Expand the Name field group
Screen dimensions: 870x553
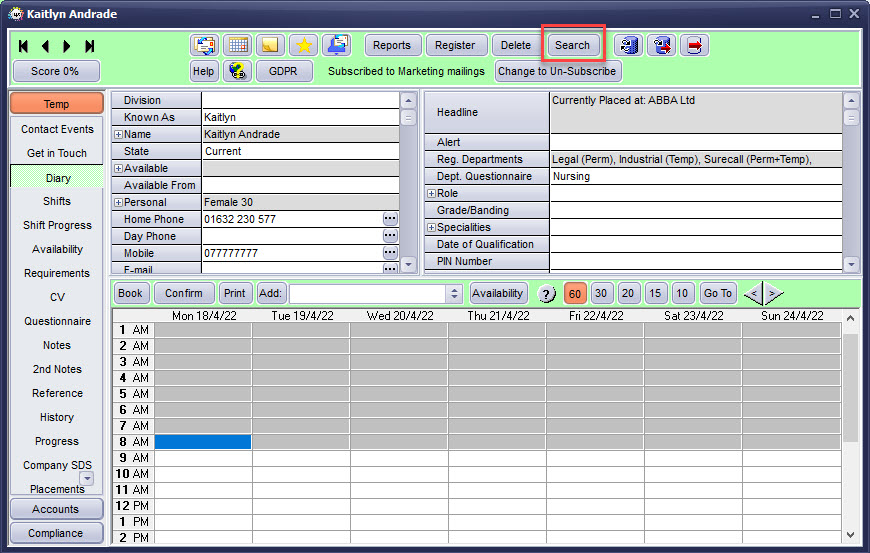tap(118, 134)
